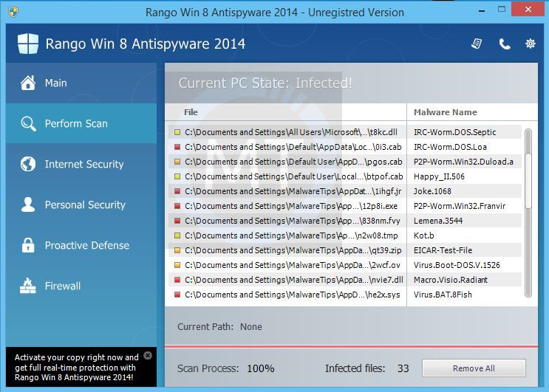Click Macro.Visio.Radiant malware name
The image size is (549, 392).
pos(451,280)
